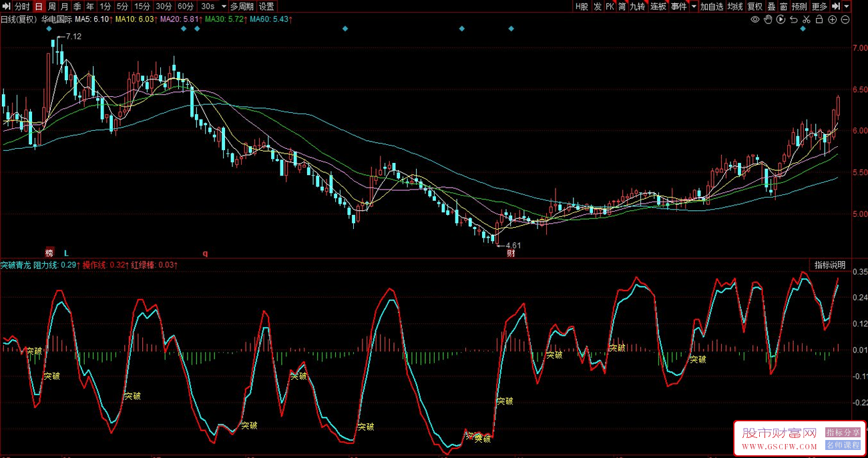The width and height of the screenshot is (868, 458).
Task: Open the 更多 more menu
Action: click(819, 6)
